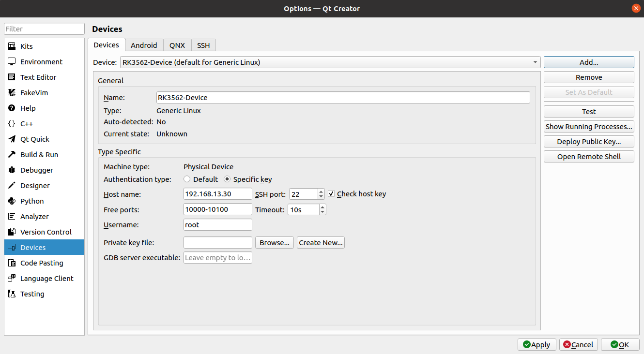Click the Add... device button
The height and width of the screenshot is (354, 644).
[589, 62]
